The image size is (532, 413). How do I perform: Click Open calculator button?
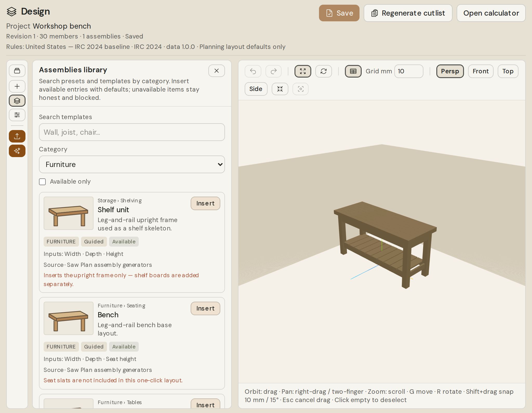(491, 13)
